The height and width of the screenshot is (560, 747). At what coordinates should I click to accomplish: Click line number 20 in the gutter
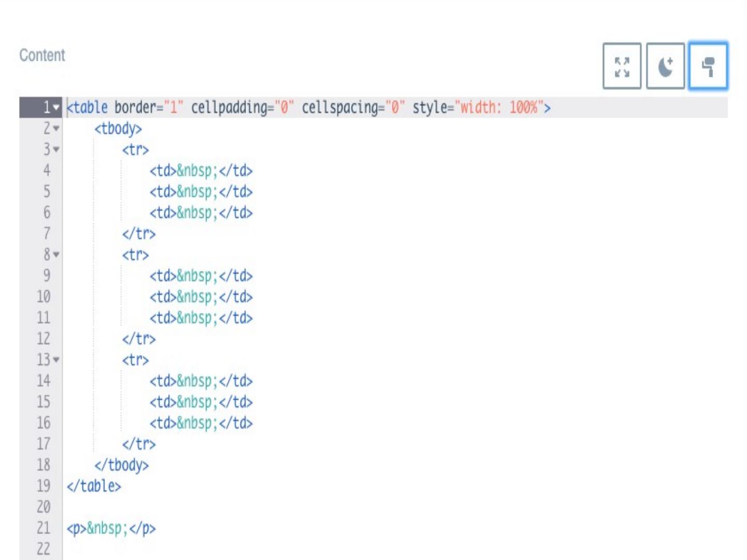(x=44, y=507)
